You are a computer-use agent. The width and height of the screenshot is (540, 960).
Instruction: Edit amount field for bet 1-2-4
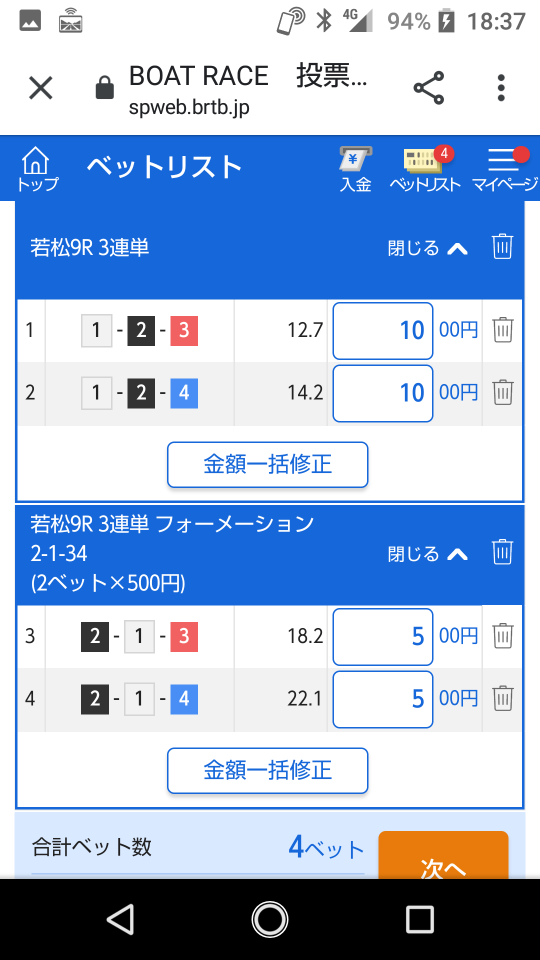click(x=383, y=393)
